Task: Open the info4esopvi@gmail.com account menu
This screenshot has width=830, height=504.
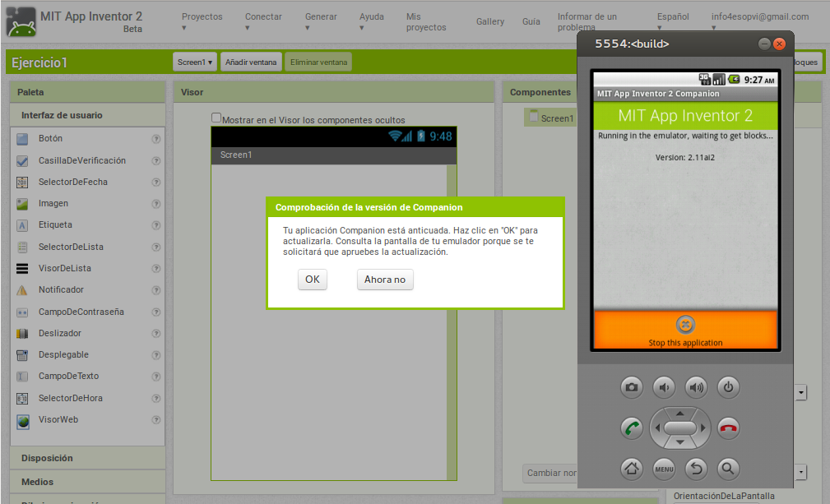Action: point(759,21)
